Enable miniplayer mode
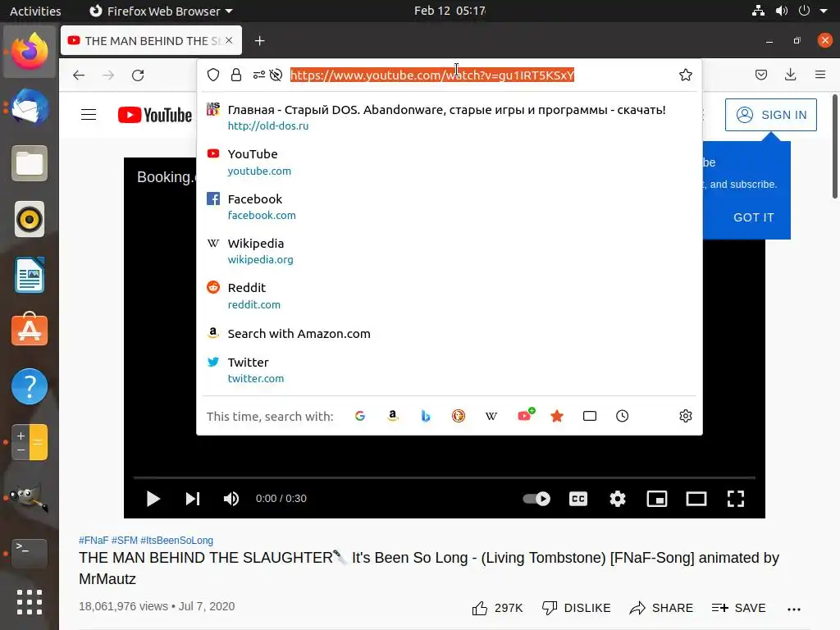Viewport: 840px width, 630px height. point(657,499)
